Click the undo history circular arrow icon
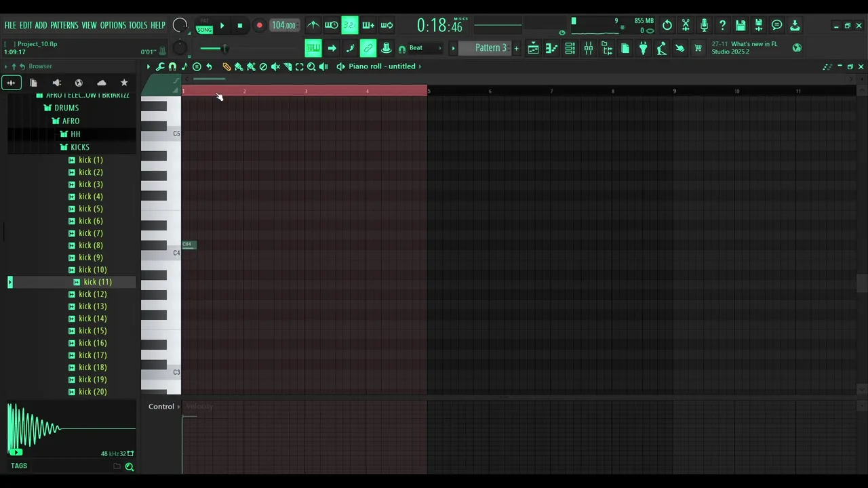Screen dimensions: 868x488 [x=667, y=25]
